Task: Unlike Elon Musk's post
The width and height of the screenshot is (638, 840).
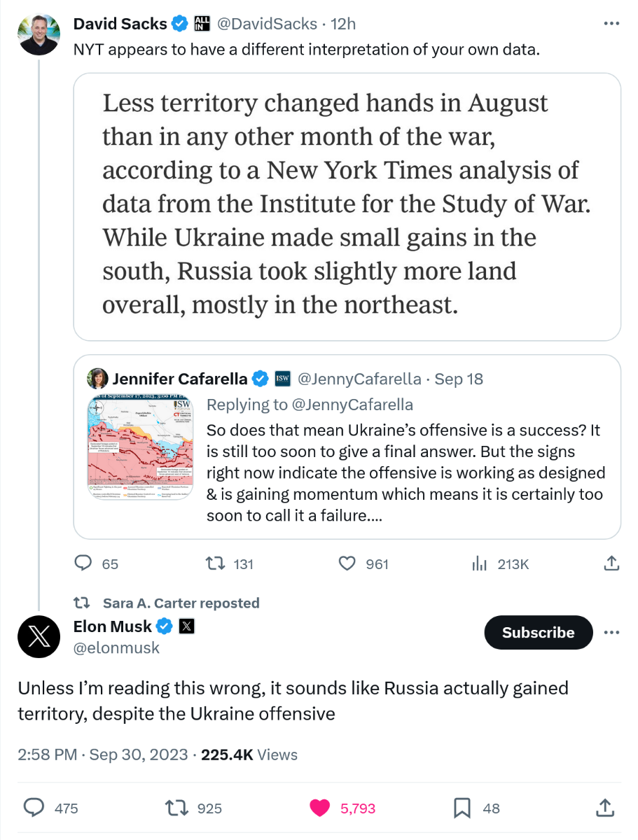Action: (320, 808)
